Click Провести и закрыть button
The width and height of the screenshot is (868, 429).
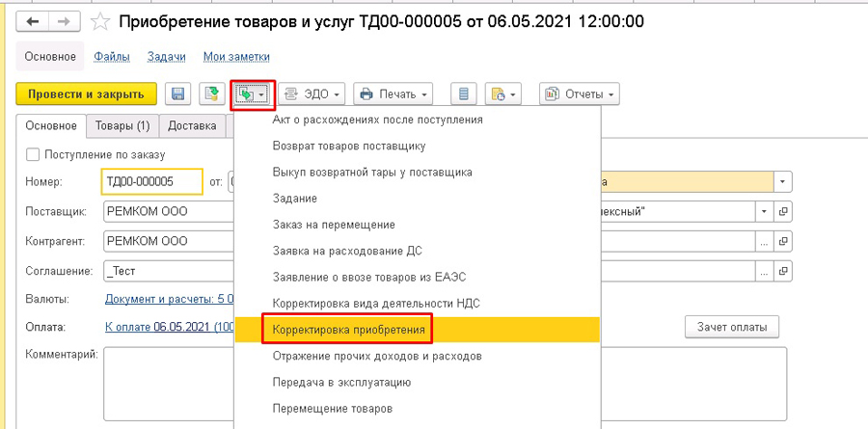tap(86, 94)
